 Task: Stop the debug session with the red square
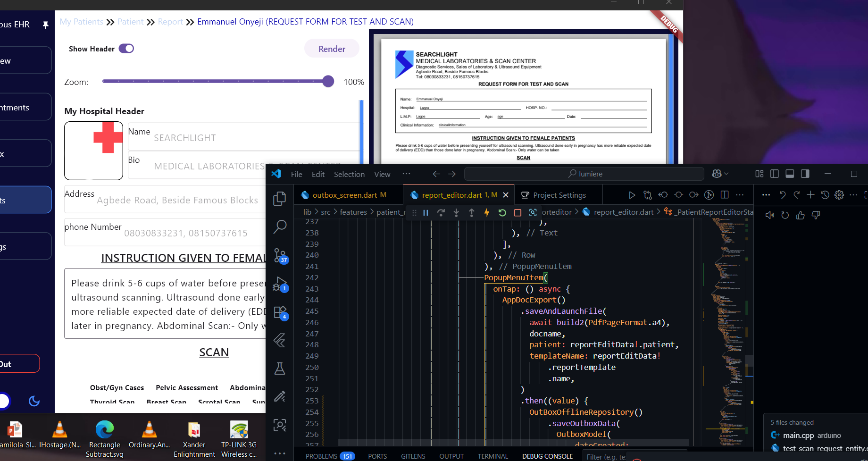pyautogui.click(x=517, y=213)
